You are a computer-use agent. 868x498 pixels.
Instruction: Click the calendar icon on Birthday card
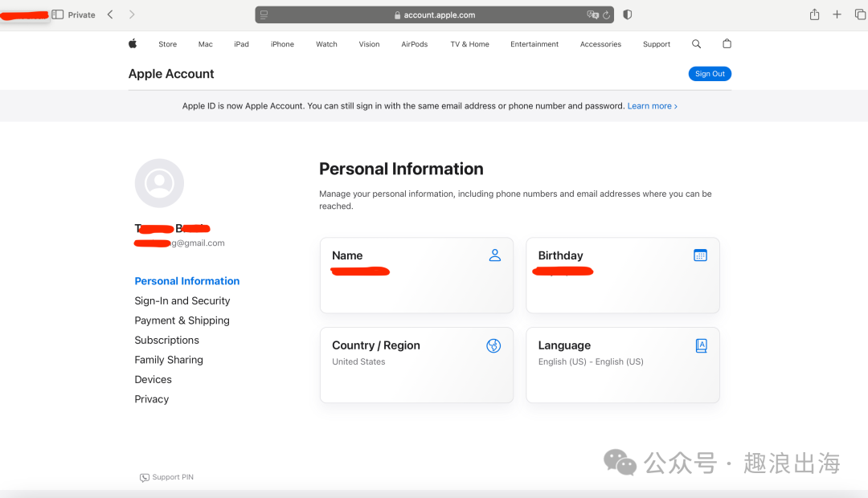coord(700,255)
